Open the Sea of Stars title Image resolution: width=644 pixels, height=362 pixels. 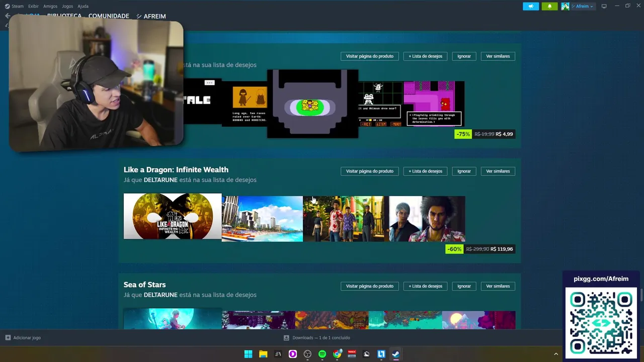pyautogui.click(x=144, y=285)
